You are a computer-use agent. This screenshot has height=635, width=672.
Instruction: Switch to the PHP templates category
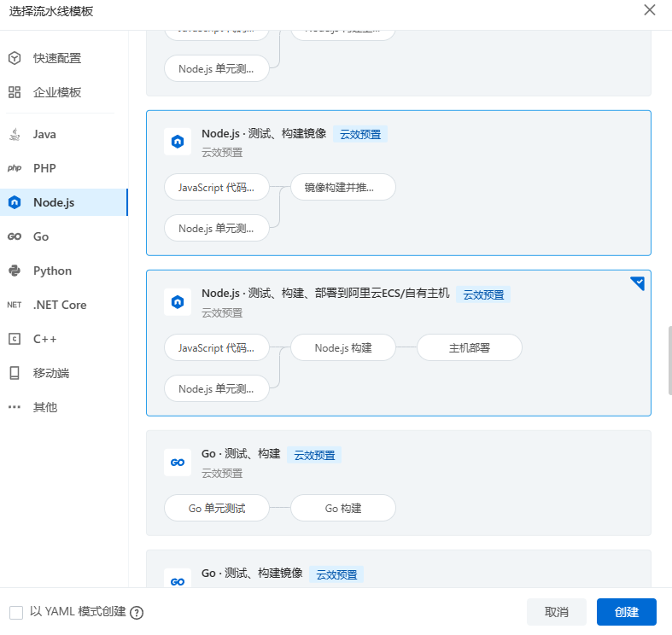(64, 168)
